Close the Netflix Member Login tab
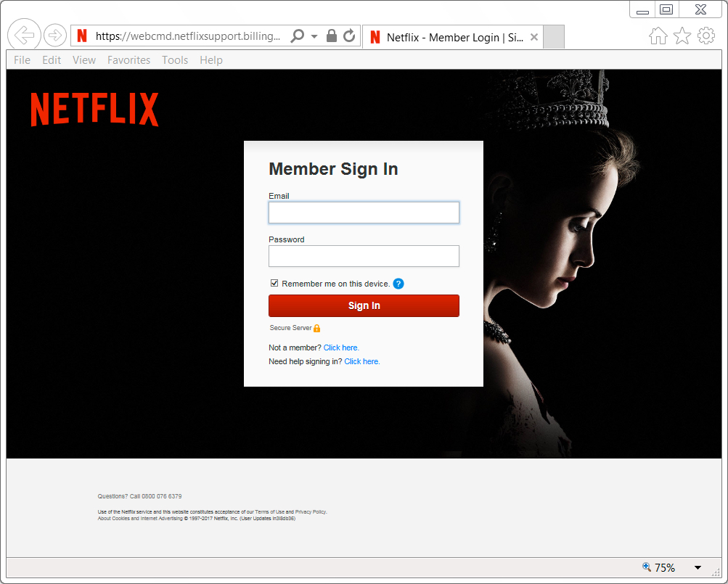This screenshot has height=584, width=728. click(534, 37)
